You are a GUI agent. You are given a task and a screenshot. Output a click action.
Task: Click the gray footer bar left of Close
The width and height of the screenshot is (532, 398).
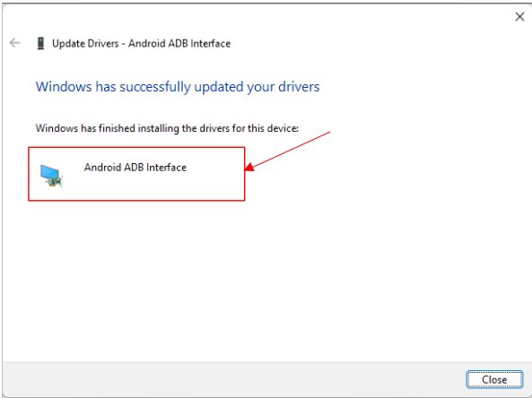tap(234, 379)
